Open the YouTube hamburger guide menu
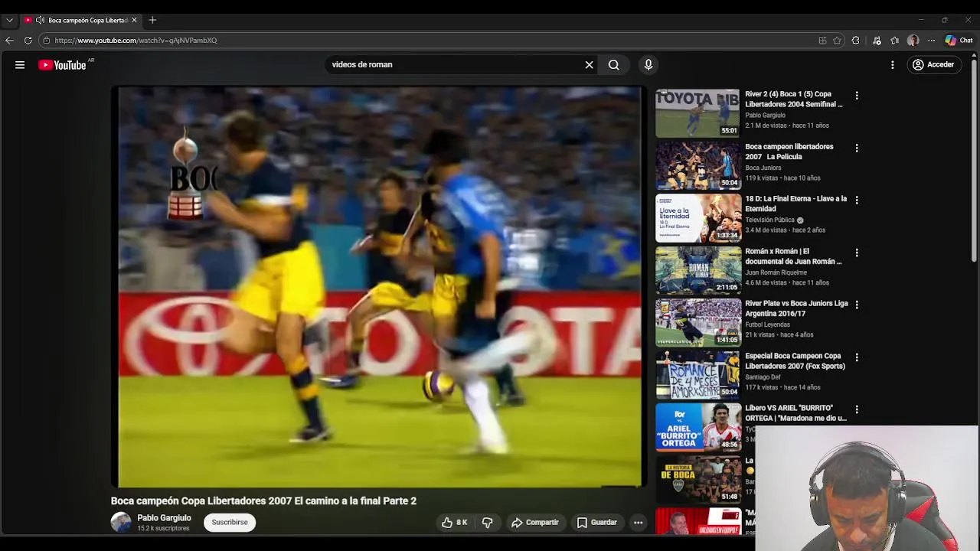 point(20,65)
